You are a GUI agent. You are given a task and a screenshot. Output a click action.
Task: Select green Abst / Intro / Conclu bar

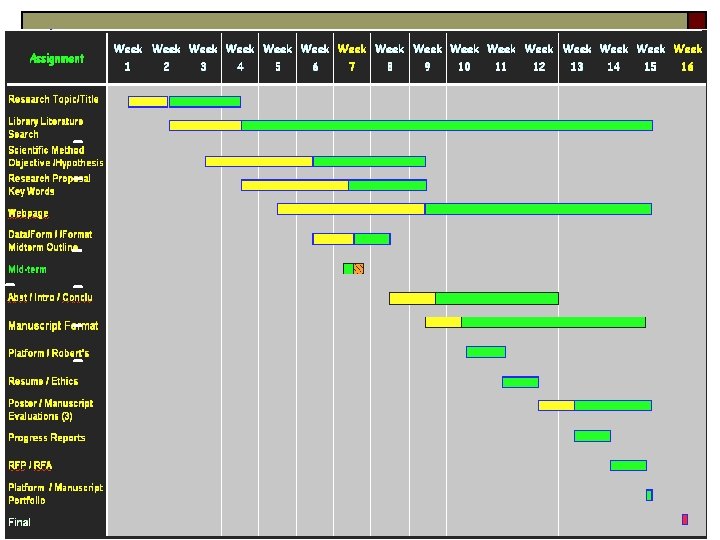click(x=497, y=298)
